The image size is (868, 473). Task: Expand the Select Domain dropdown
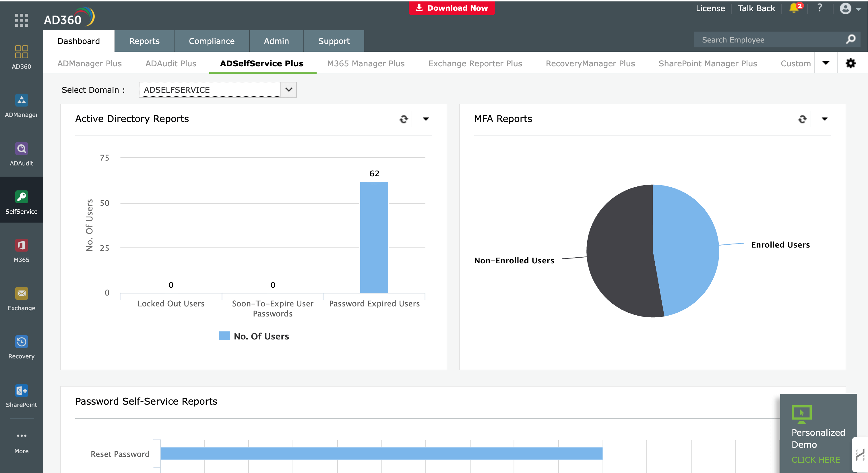[x=288, y=90]
